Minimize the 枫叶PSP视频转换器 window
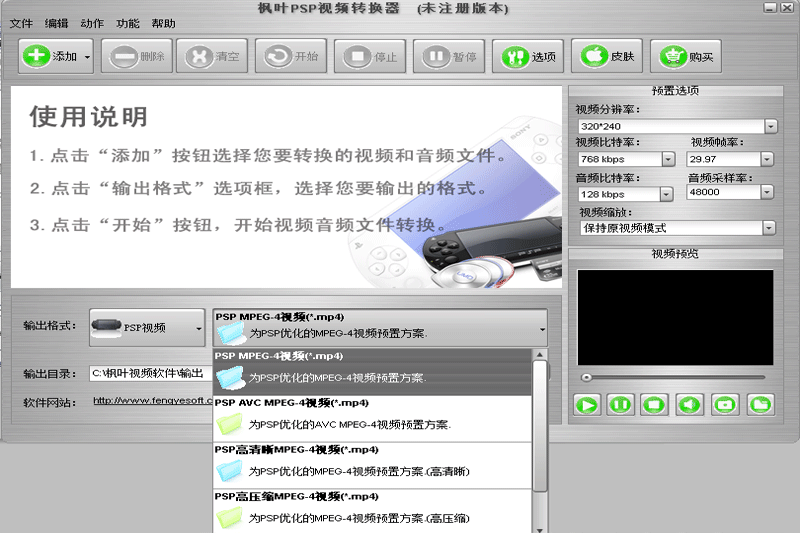The image size is (800, 533). coord(770,8)
